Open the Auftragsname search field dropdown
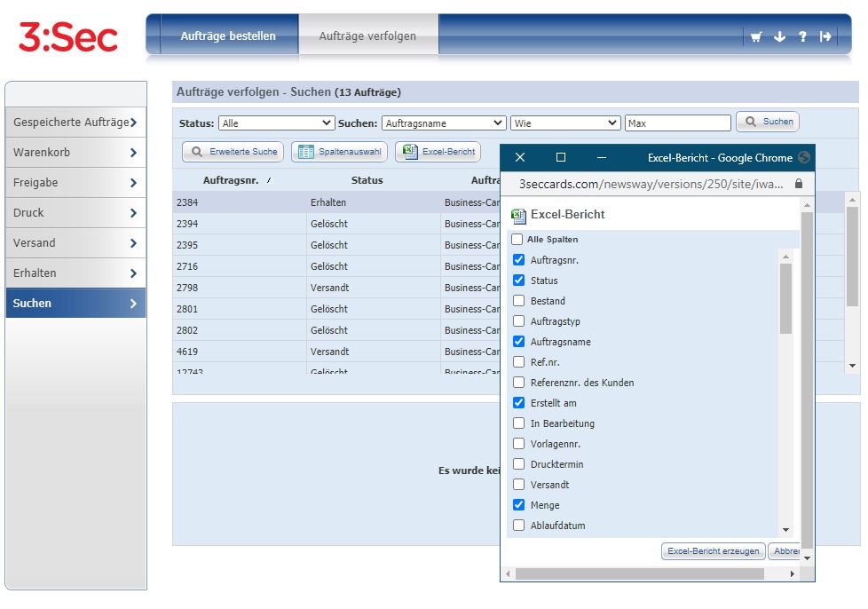Screen dimensions: 868x609 [x=444, y=123]
